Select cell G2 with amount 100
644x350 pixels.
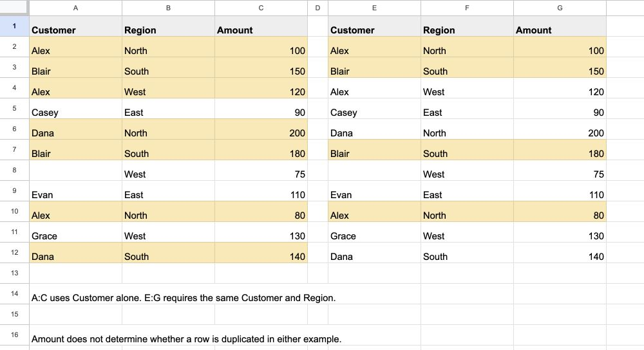(560, 47)
